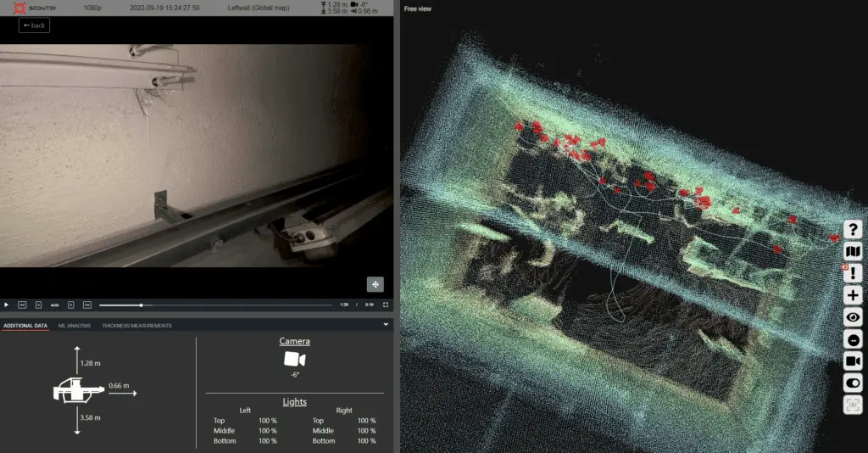Skip backward with the double-arrow rewind button
The width and height of the screenshot is (868, 453).
tap(22, 305)
